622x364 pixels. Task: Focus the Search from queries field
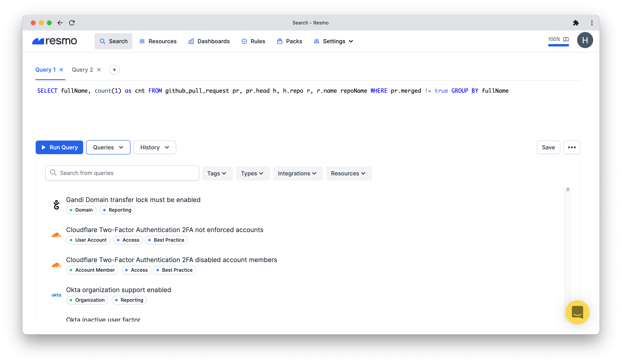pyautogui.click(x=122, y=173)
